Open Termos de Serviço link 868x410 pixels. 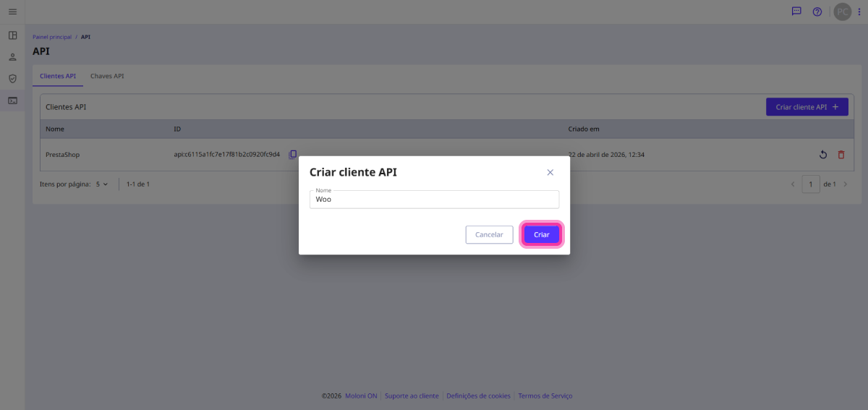(545, 396)
